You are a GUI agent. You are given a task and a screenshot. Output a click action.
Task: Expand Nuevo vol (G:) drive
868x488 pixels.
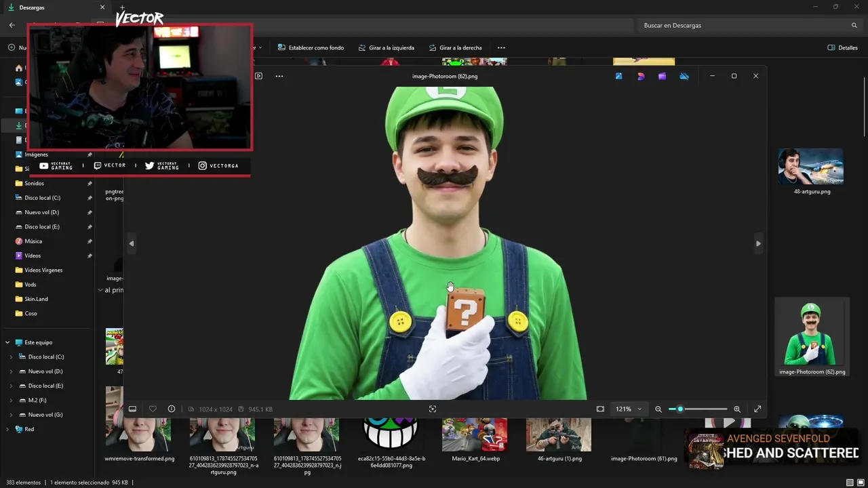pyautogui.click(x=11, y=415)
